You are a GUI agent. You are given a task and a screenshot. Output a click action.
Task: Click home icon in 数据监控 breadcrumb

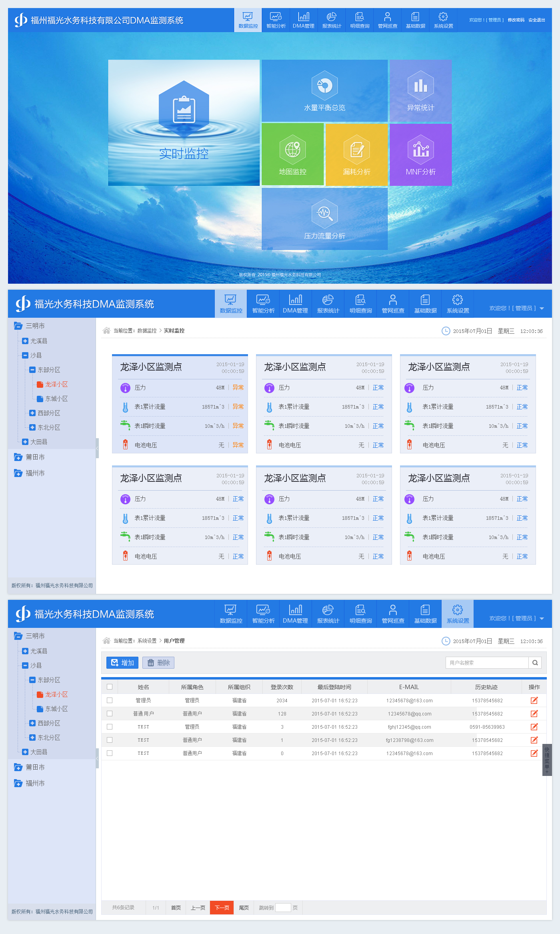[106, 331]
